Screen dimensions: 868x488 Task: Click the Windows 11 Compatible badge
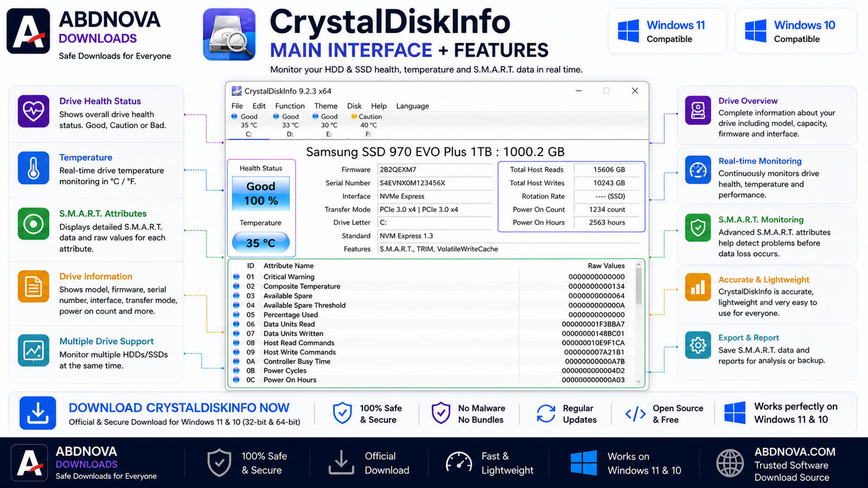pyautogui.click(x=667, y=31)
